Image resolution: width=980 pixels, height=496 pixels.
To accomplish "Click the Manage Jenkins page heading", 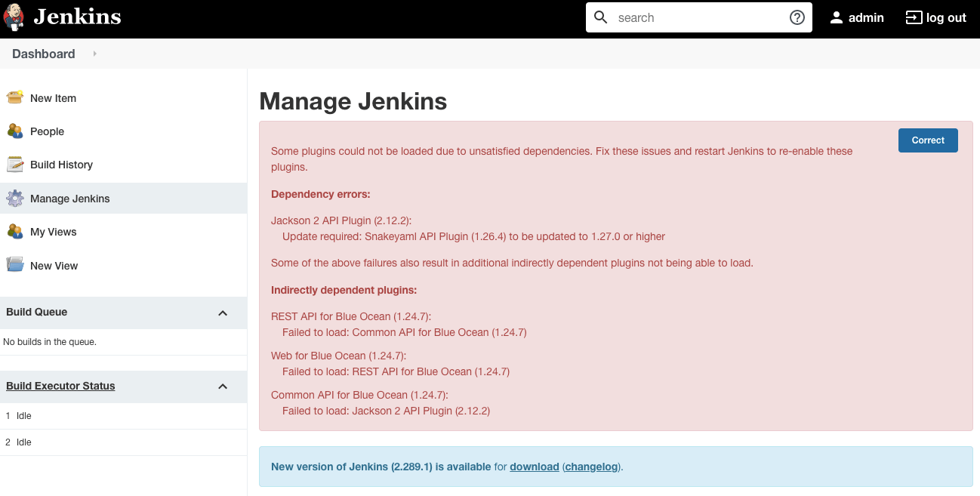I will (x=353, y=101).
